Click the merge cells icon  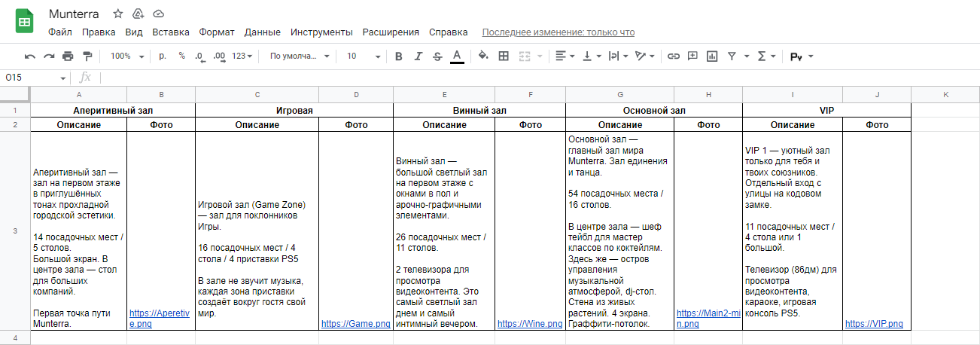tap(523, 56)
